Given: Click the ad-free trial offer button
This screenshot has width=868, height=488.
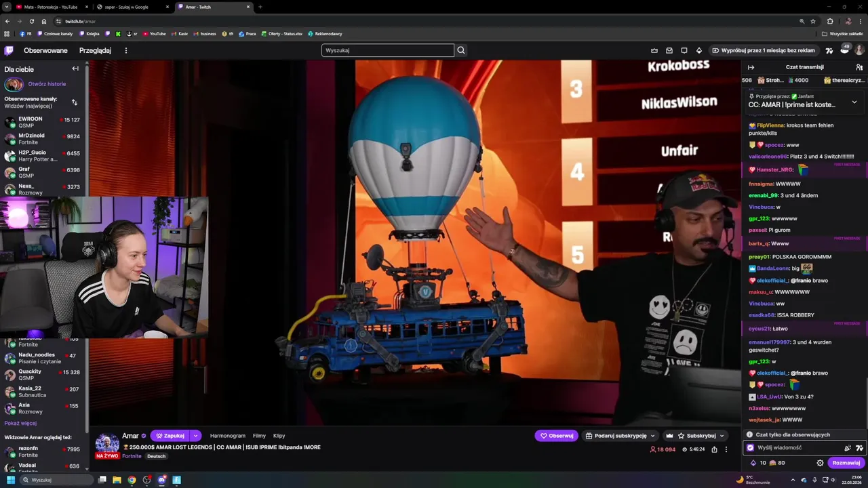Looking at the screenshot, I should 764,50.
